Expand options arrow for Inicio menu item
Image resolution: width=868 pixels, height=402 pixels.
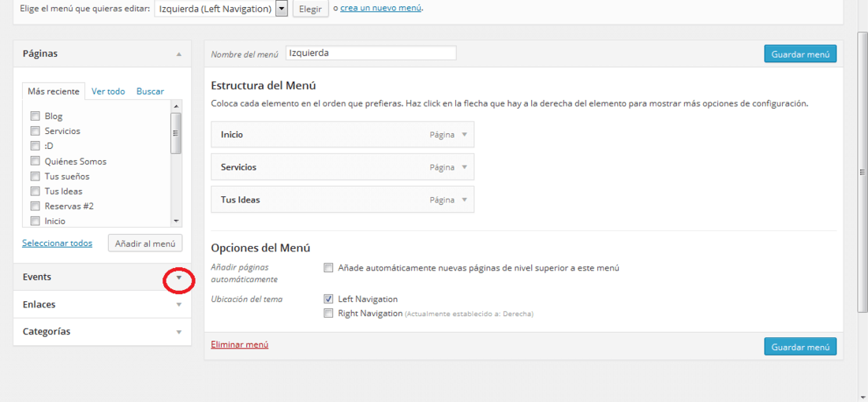tap(465, 134)
